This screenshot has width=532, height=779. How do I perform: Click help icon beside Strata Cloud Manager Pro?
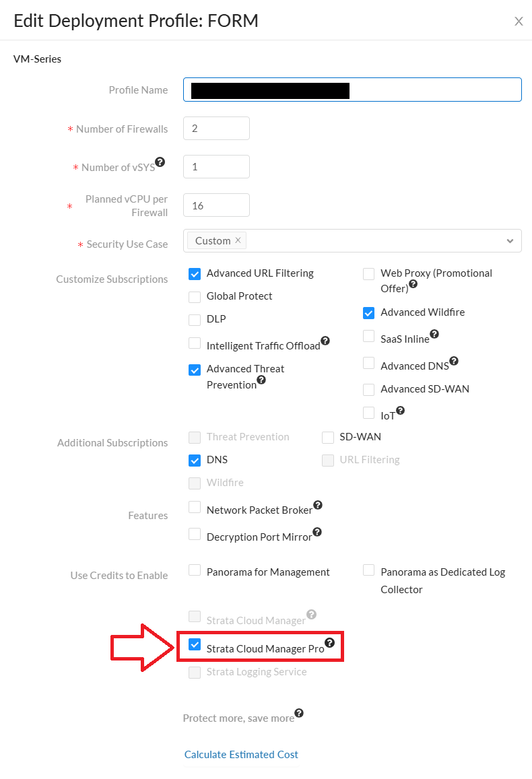click(x=329, y=643)
